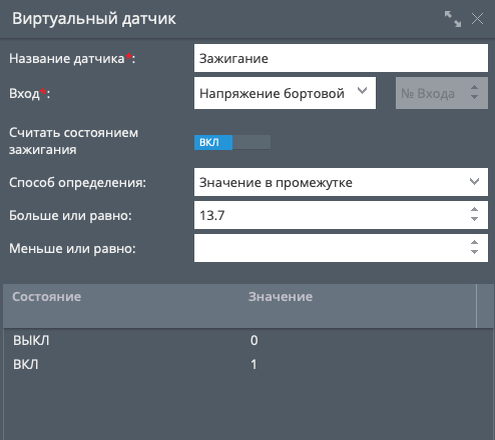The width and height of the screenshot is (495, 440).
Task: Increment the Меньше или равно value
Action: point(474,243)
